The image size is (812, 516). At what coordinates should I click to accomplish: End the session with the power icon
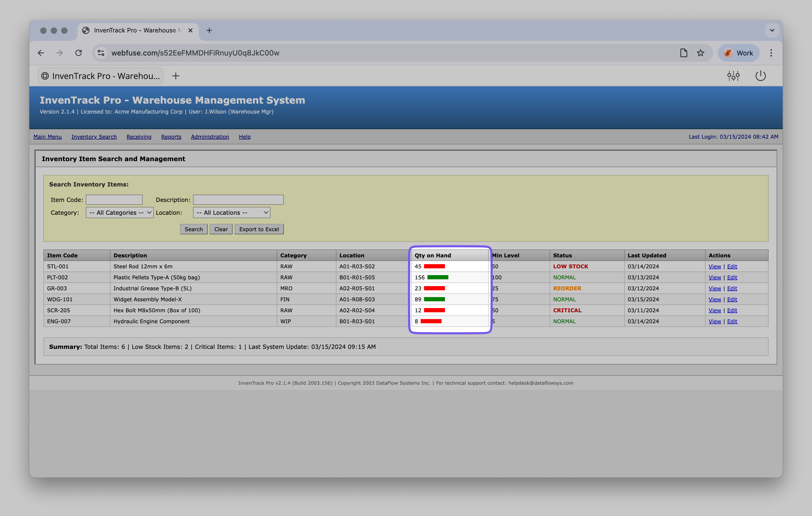click(x=761, y=76)
